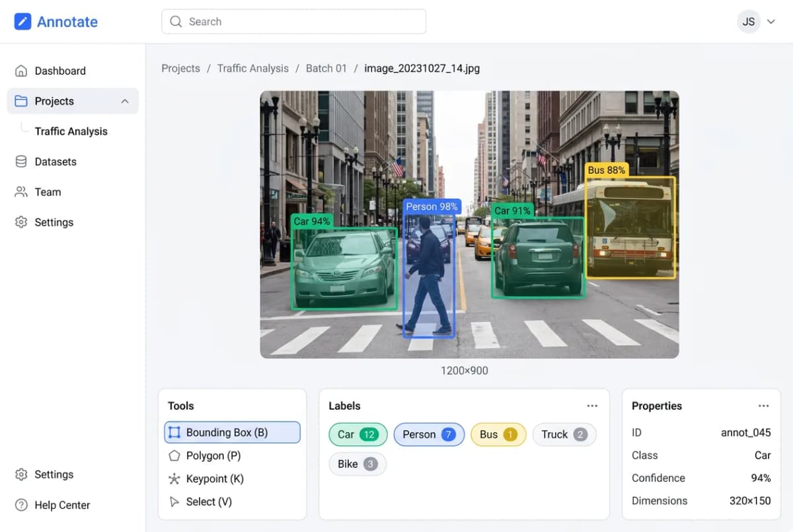Click the Annotate logo icon
793x532 pixels.
22,21
